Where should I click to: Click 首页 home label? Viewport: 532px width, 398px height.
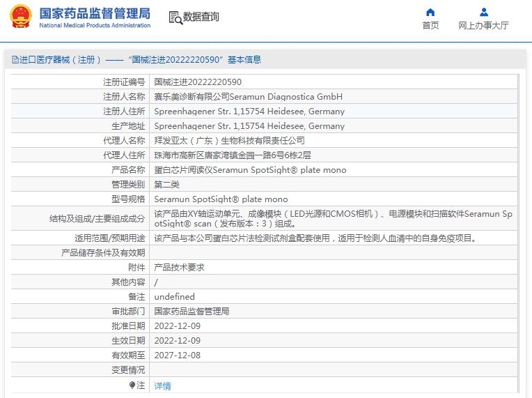tap(430, 26)
